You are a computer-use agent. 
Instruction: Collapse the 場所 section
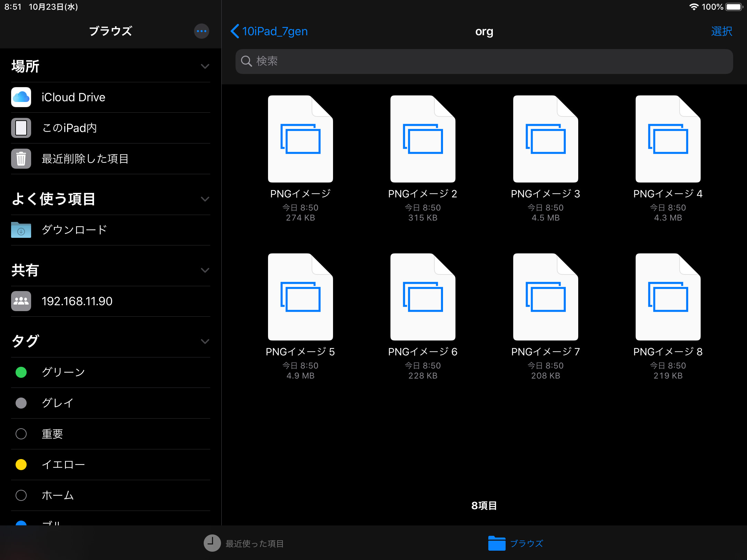205,66
